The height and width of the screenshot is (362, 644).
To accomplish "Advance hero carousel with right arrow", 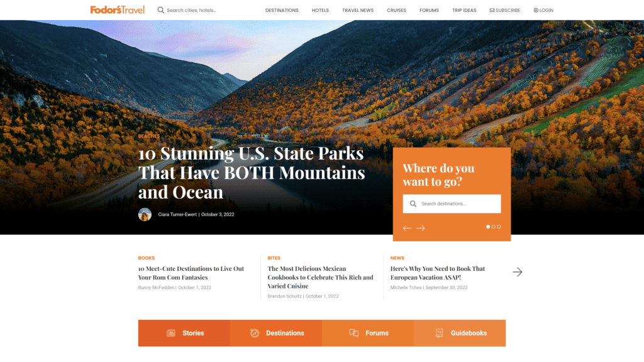I will [x=421, y=228].
